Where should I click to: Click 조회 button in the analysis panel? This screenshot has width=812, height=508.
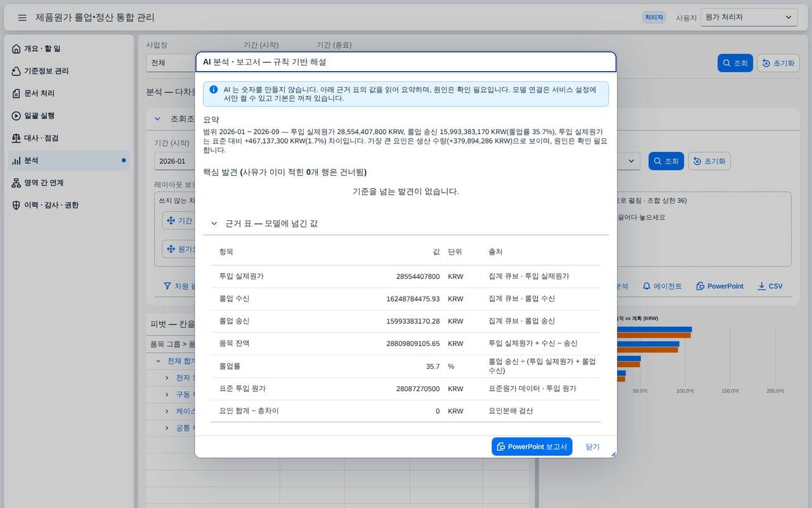(x=665, y=161)
